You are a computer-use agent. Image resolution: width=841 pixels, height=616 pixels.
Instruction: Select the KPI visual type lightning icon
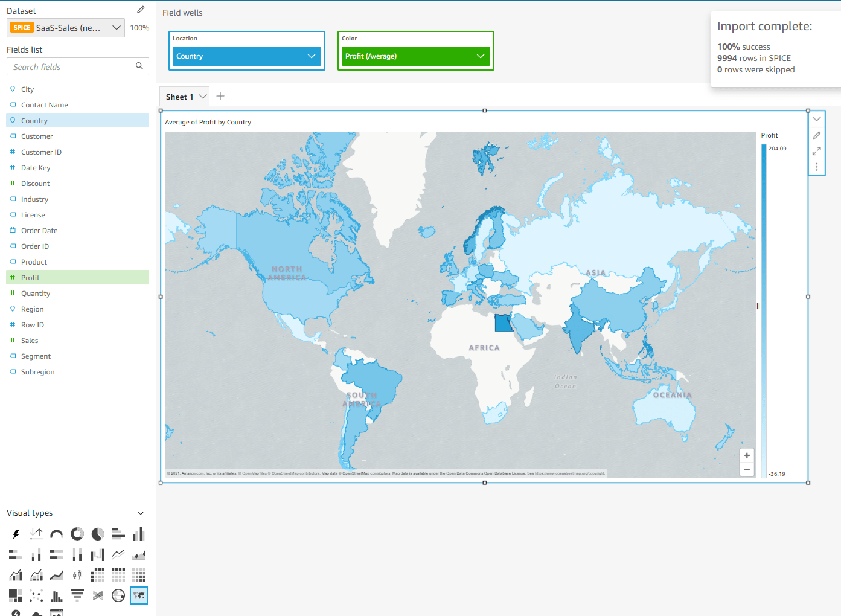pyautogui.click(x=15, y=534)
